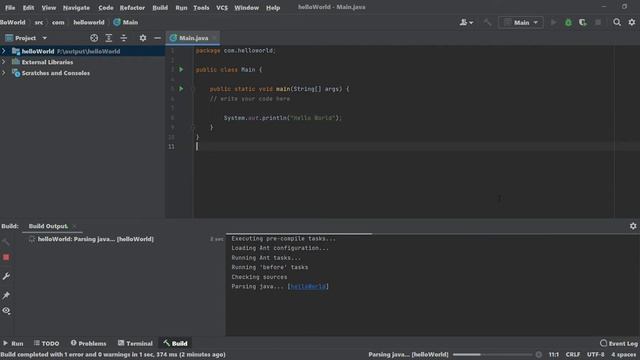Open the Refactor menu
Screen dimensions: 640x360
pos(132,7)
